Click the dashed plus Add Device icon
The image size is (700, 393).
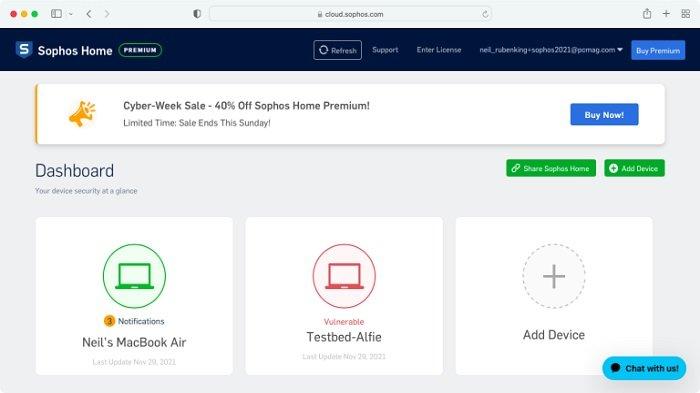[554, 276]
